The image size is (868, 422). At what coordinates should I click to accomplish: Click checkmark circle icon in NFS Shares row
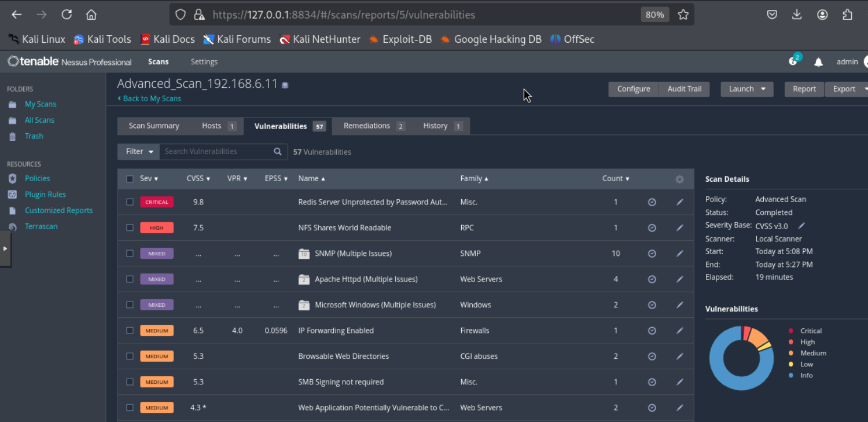point(652,228)
